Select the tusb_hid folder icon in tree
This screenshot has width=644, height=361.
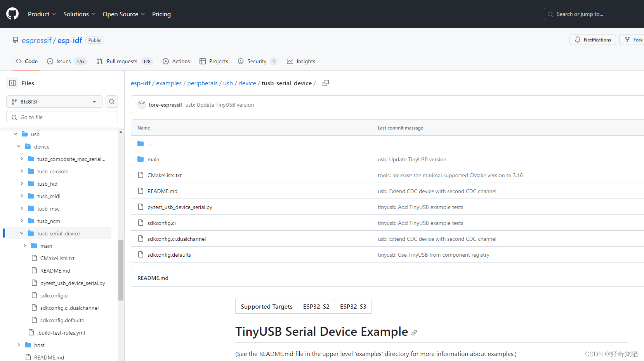point(31,184)
